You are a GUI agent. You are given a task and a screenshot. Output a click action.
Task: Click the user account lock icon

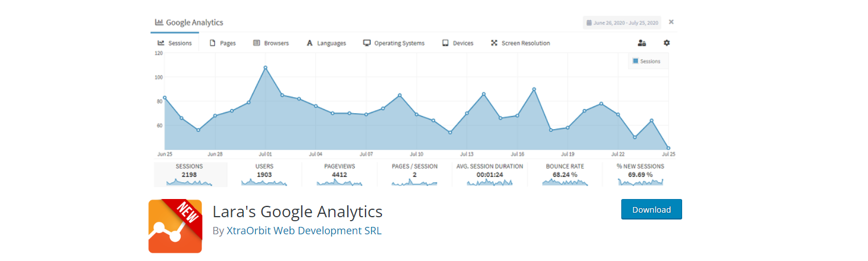pyautogui.click(x=642, y=43)
